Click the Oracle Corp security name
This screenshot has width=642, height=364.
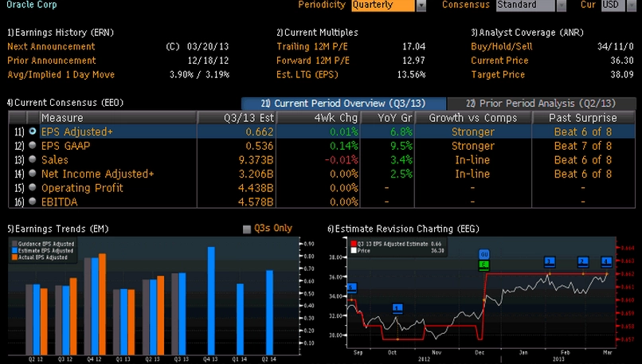32,5
